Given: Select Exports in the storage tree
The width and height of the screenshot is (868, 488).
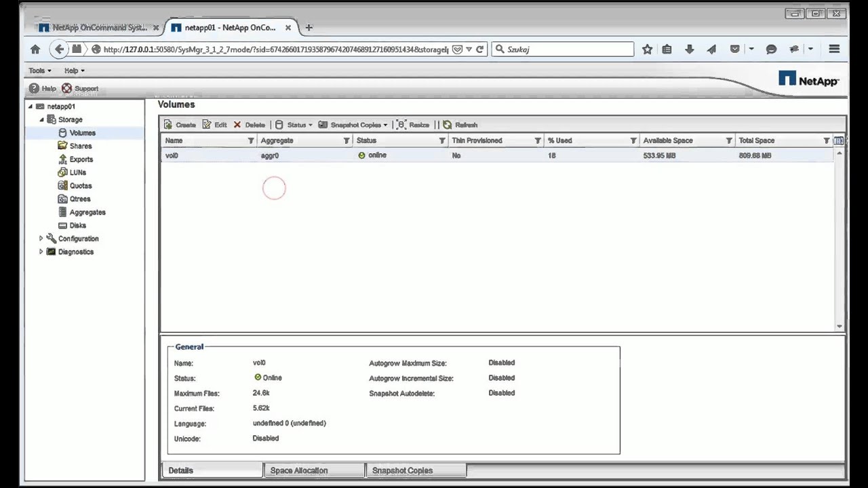Looking at the screenshot, I should point(81,159).
